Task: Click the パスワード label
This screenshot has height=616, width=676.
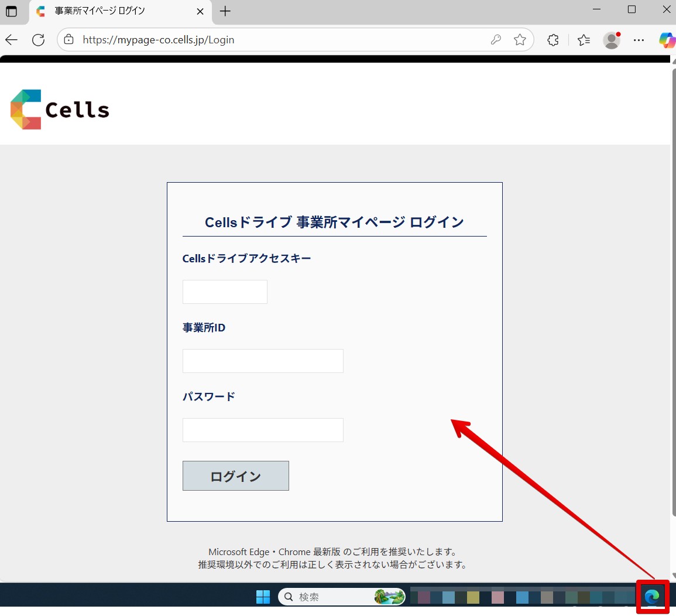Action: pos(209,396)
